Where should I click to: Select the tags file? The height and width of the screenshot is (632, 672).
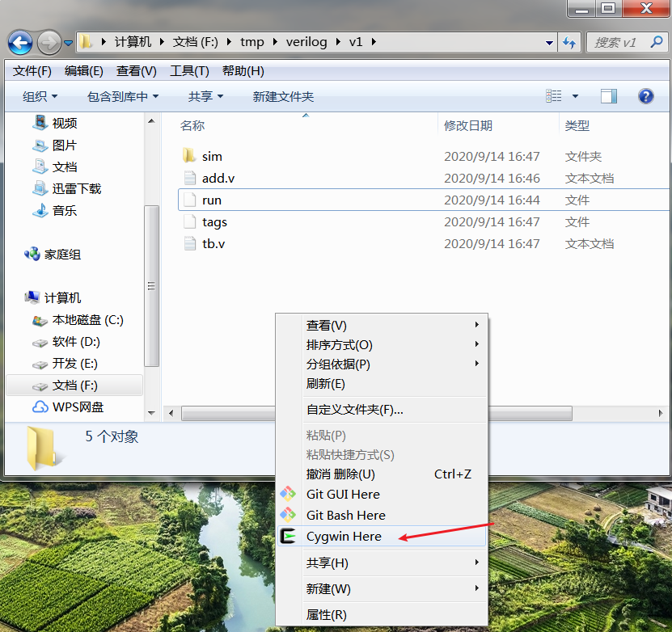click(214, 221)
